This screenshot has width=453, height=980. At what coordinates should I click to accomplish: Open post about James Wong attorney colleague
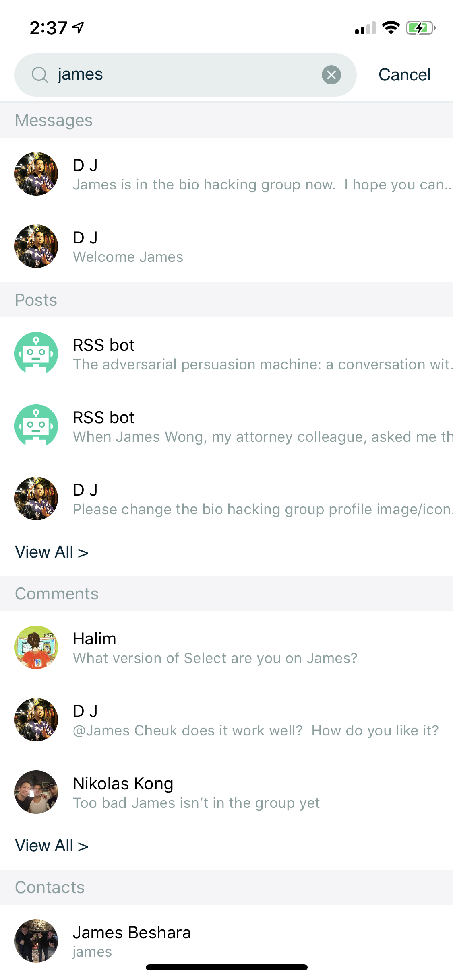258,427
